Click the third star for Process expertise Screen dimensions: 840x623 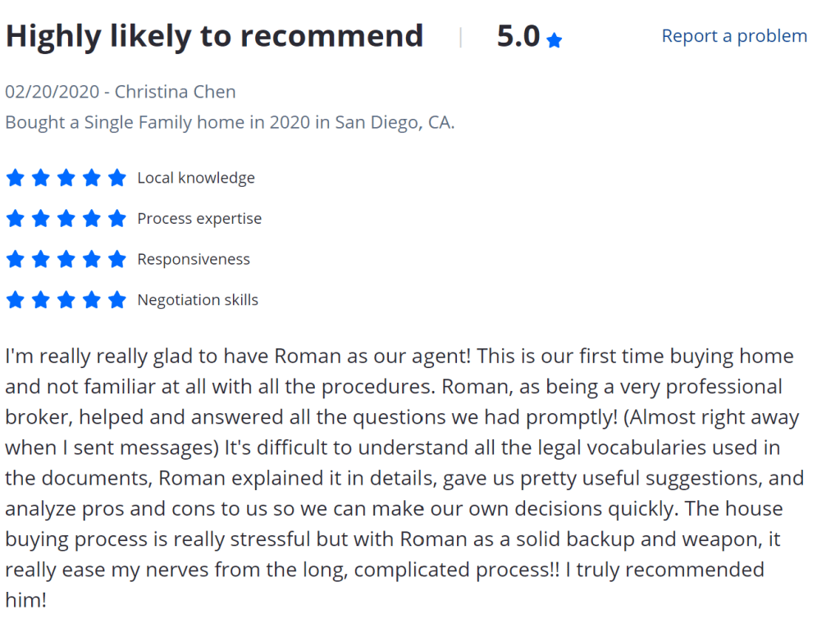pos(66,219)
